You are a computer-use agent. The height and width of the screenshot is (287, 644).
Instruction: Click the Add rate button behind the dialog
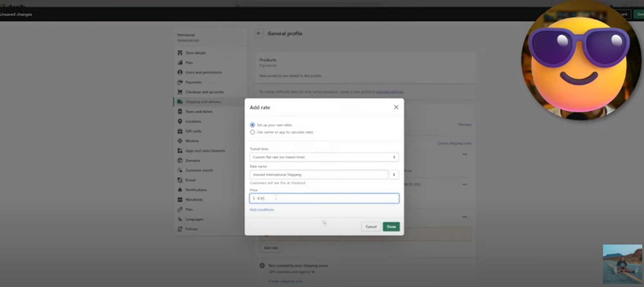click(271, 248)
